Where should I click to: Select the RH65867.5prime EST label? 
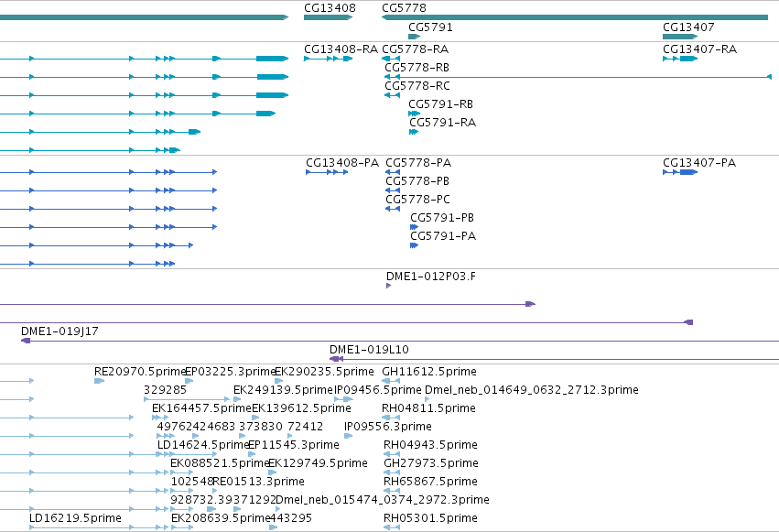(430, 482)
